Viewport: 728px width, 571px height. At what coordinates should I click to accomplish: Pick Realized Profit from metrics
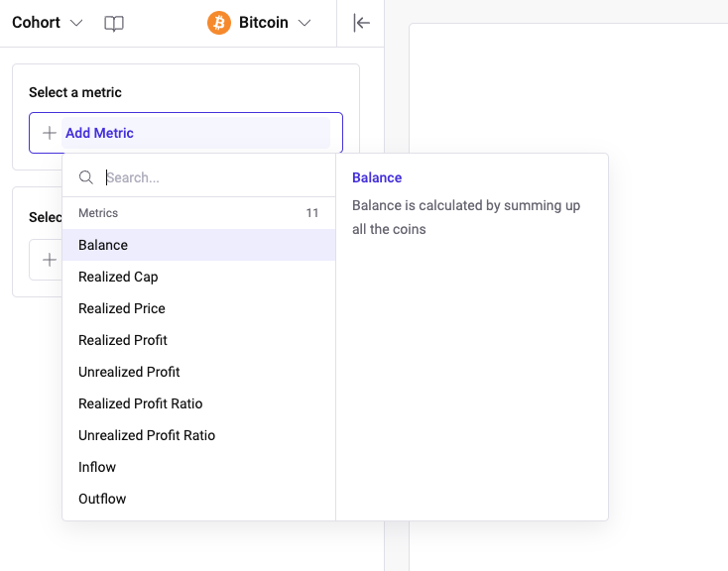[x=123, y=340]
